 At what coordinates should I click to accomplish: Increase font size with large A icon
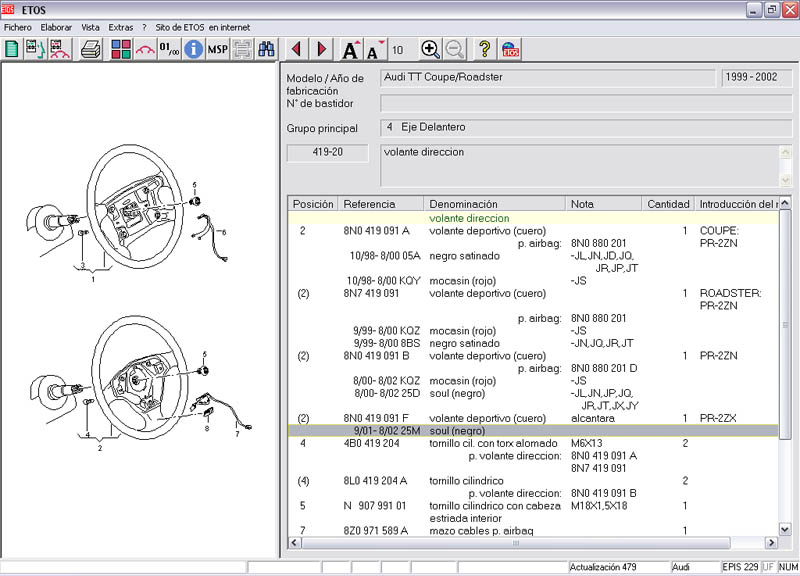pyautogui.click(x=351, y=49)
